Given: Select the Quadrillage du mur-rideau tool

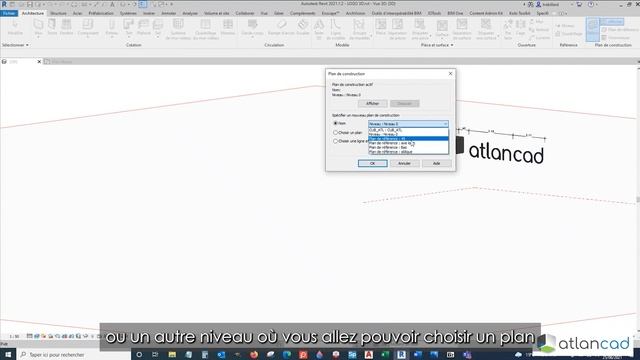Looking at the screenshot, I should (x=205, y=29).
